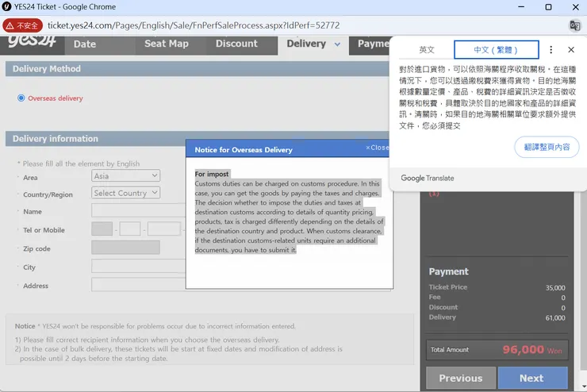Click the Previous button
Screen dimensions: 587x392
(461, 379)
